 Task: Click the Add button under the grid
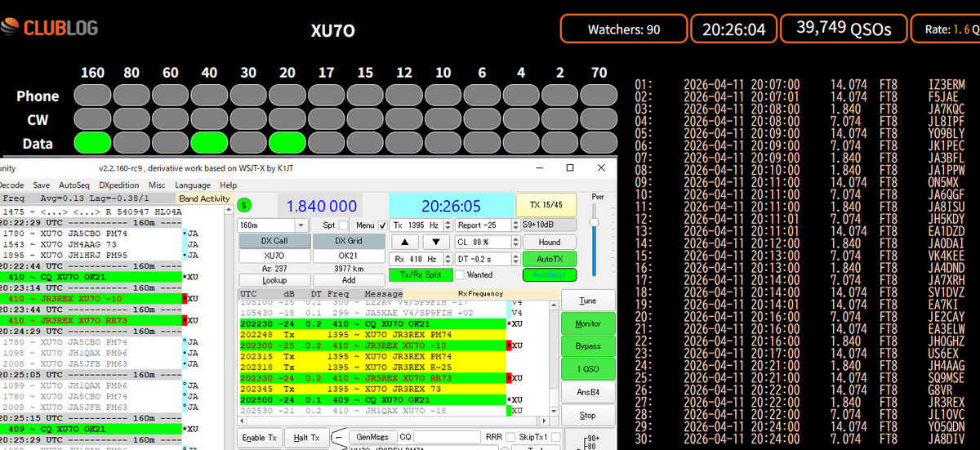pyautogui.click(x=349, y=280)
